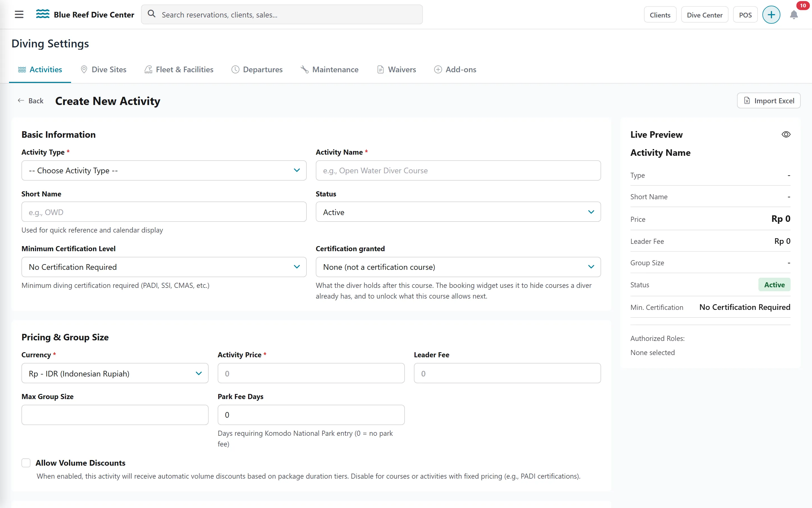
Task: Open the Status dropdown showing Active
Action: (x=458, y=212)
